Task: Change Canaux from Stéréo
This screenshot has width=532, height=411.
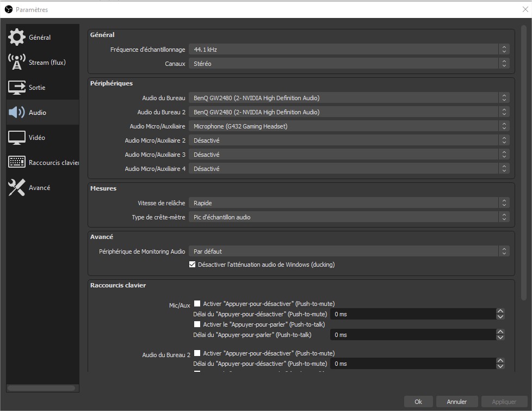Action: tap(349, 64)
